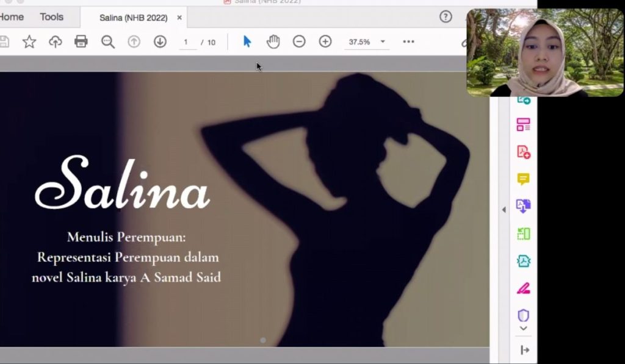Screen dimensions: 625x364
Task: Upload the file to cloud storage
Action: point(56,41)
